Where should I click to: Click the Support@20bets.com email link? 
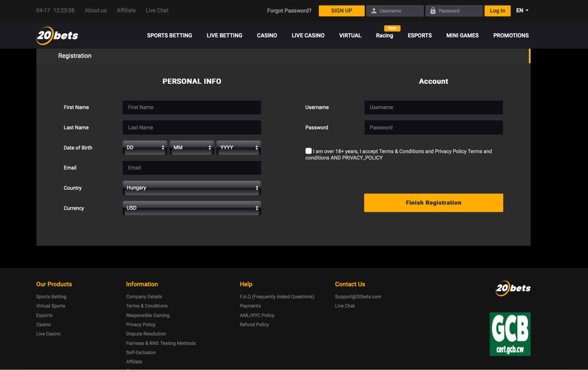click(358, 297)
